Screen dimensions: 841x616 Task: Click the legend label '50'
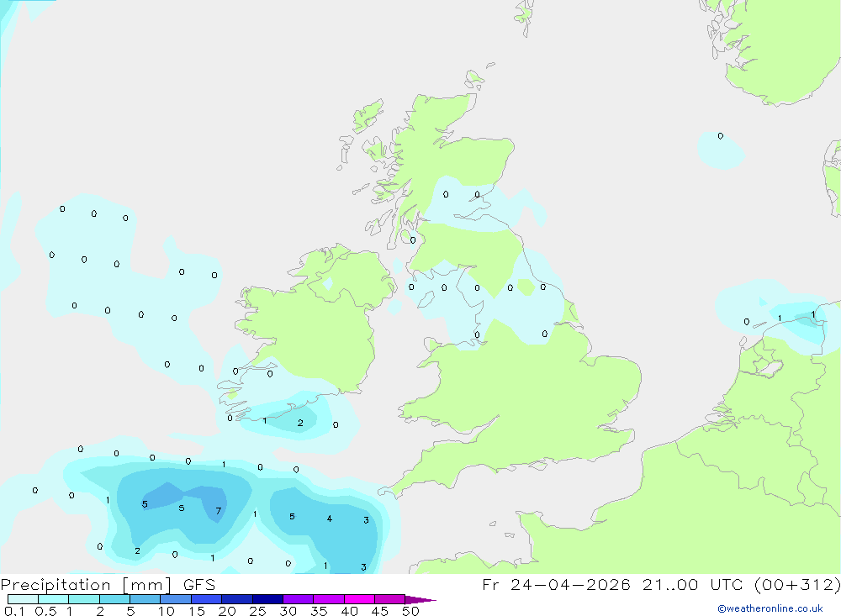tap(410, 611)
